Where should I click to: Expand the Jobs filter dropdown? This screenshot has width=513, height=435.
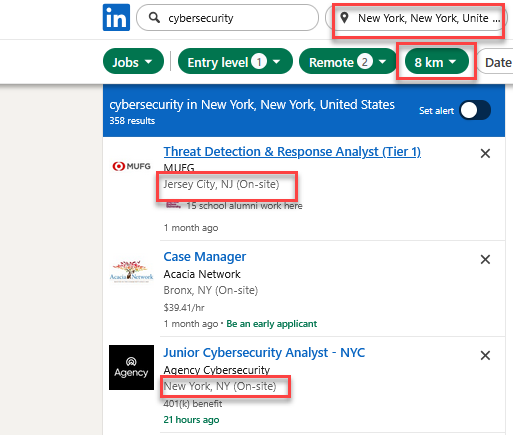pos(133,61)
